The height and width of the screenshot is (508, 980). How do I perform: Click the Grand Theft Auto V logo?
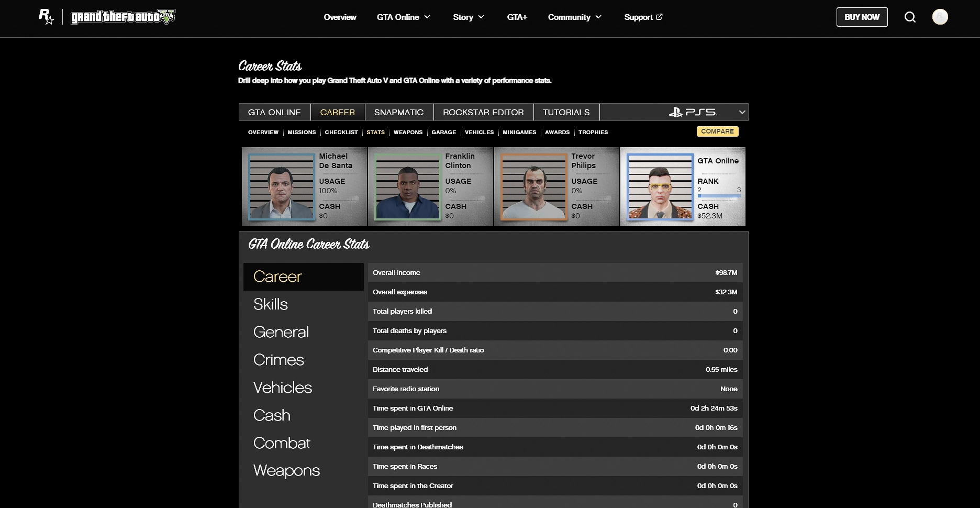(123, 17)
